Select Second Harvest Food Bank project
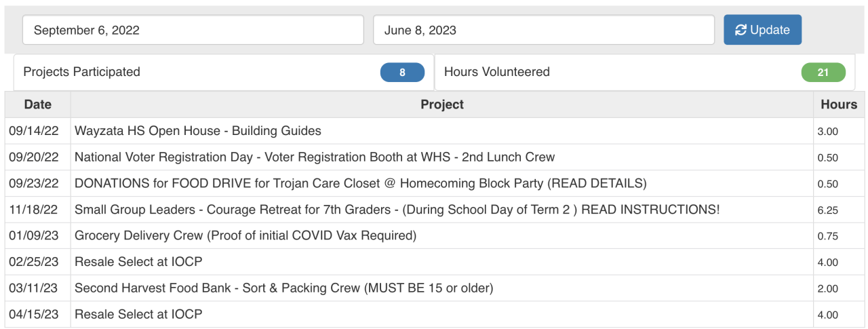 click(283, 288)
